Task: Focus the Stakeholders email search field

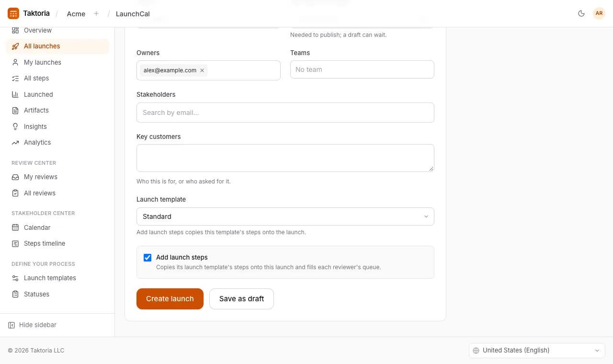Action: [285, 113]
